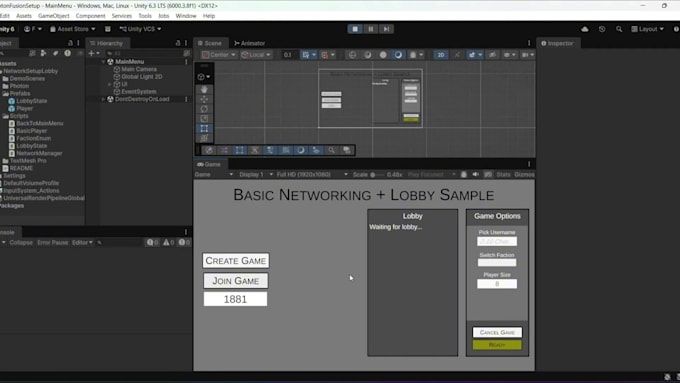Click the Create Game button
Screen dimensions: 680x383
pyautogui.click(x=235, y=261)
